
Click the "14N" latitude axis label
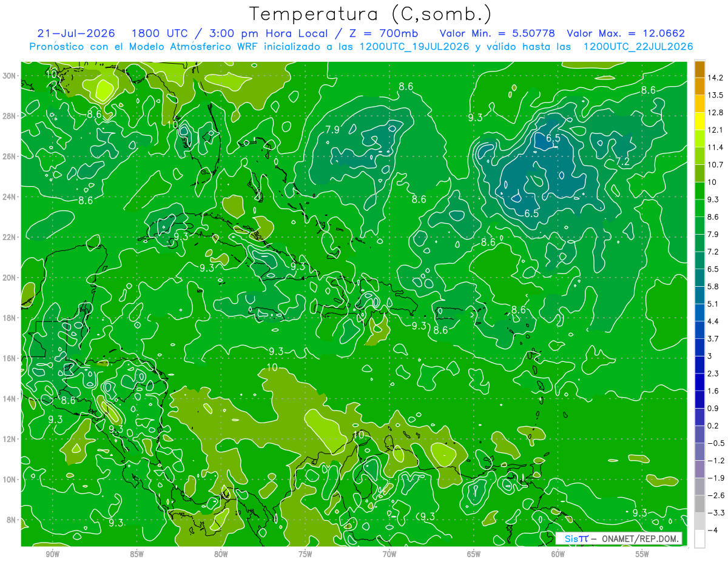(9, 399)
